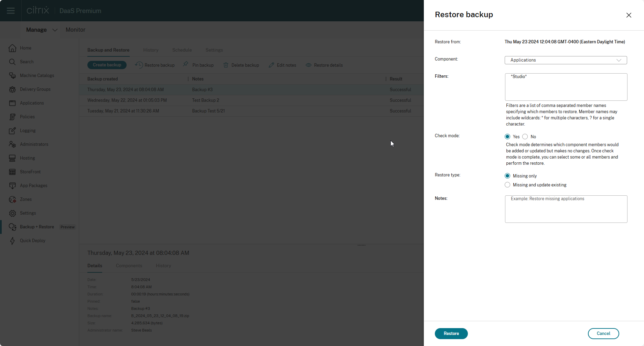Click the Pin backup pin icon
Viewport: 644px width, 346px height.
[186, 65]
